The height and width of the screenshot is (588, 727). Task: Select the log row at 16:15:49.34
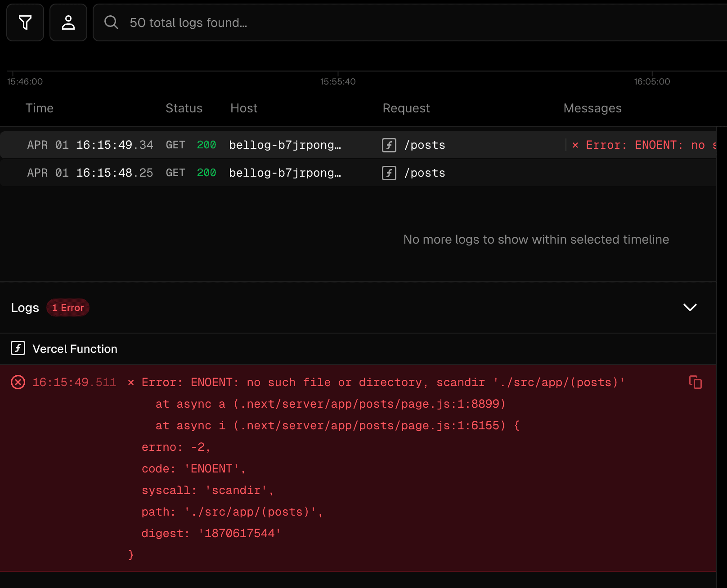358,145
